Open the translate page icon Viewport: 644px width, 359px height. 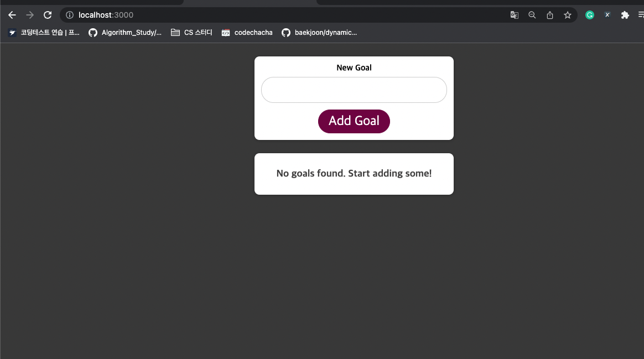[514, 15]
